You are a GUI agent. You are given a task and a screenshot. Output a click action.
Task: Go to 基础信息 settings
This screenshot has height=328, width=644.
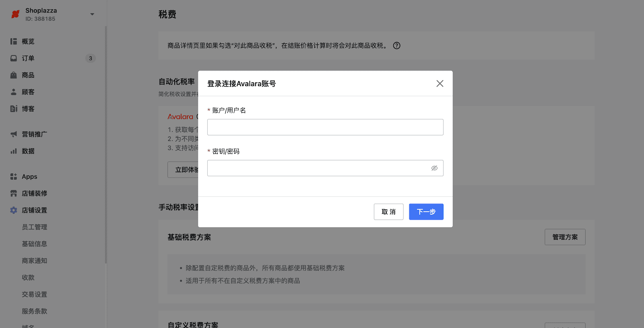point(35,244)
